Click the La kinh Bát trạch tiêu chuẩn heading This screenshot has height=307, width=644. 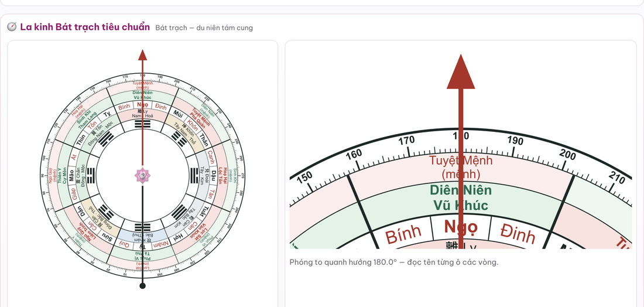[85, 27]
